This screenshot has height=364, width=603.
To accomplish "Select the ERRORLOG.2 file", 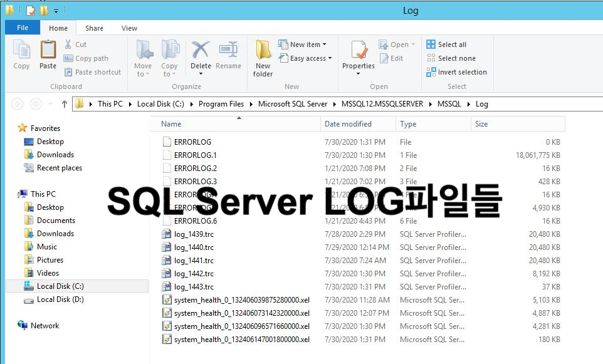I will pos(196,168).
